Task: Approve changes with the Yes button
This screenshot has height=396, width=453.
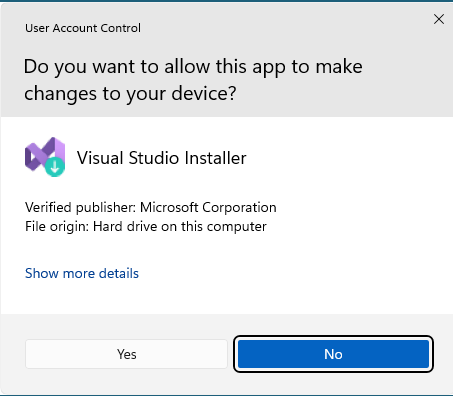Action: tap(126, 354)
